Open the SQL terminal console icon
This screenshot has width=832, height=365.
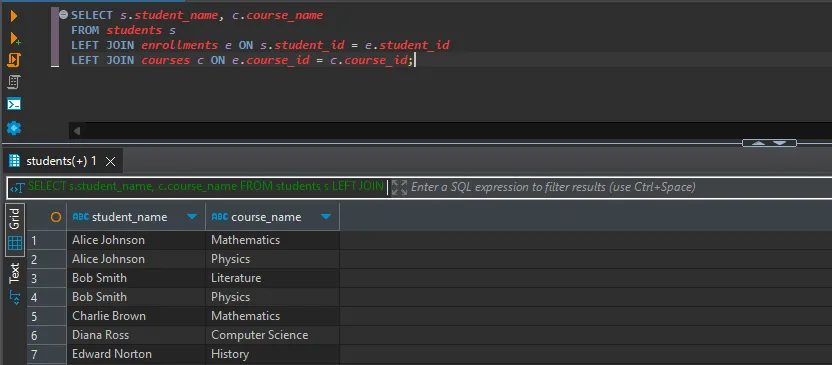14,104
